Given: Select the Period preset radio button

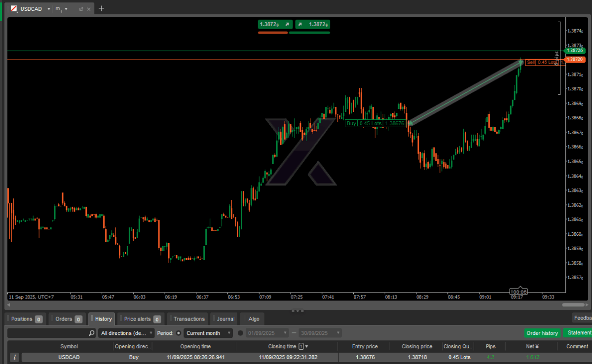Looking at the screenshot, I should coord(179,333).
